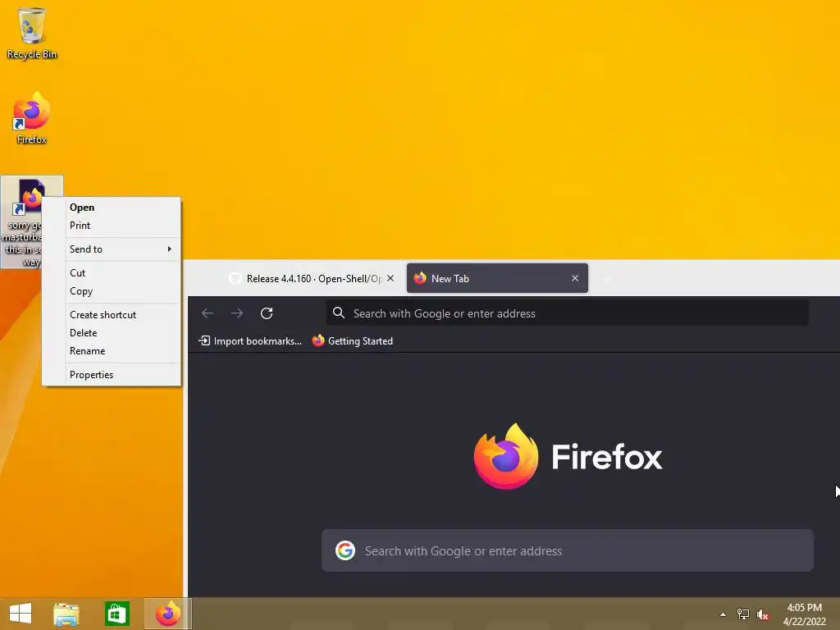Click the Google logo in search box
The height and width of the screenshot is (630, 840).
[x=345, y=550]
